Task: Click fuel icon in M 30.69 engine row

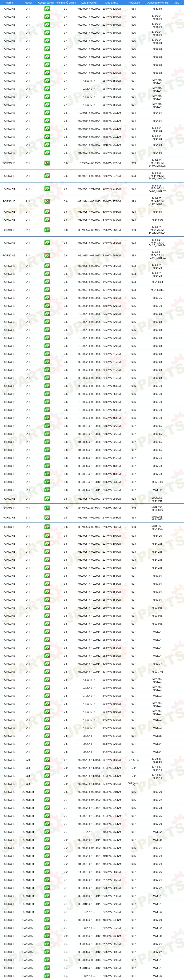Action: (x=47, y=9)
